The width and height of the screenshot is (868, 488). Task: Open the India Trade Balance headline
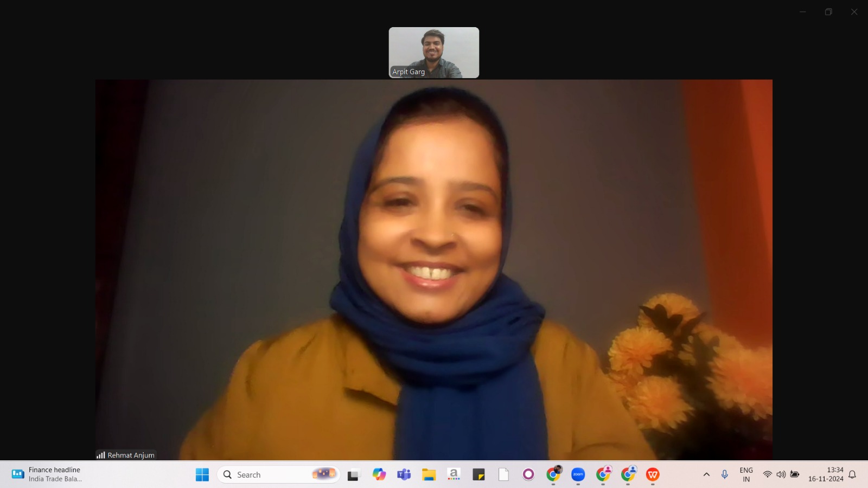[x=54, y=479]
